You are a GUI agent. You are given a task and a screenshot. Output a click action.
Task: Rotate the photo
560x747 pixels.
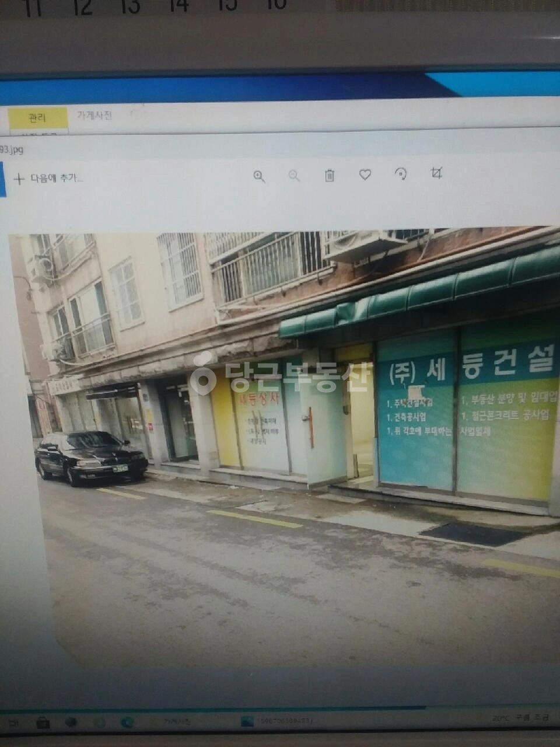point(401,174)
